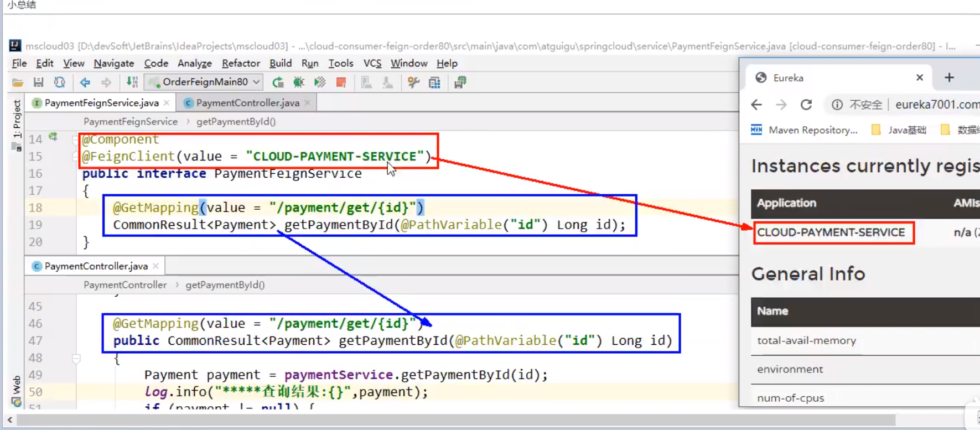Screen dimensions: 980x430
Task: Click the total-avail-memory row
Action: point(865,341)
